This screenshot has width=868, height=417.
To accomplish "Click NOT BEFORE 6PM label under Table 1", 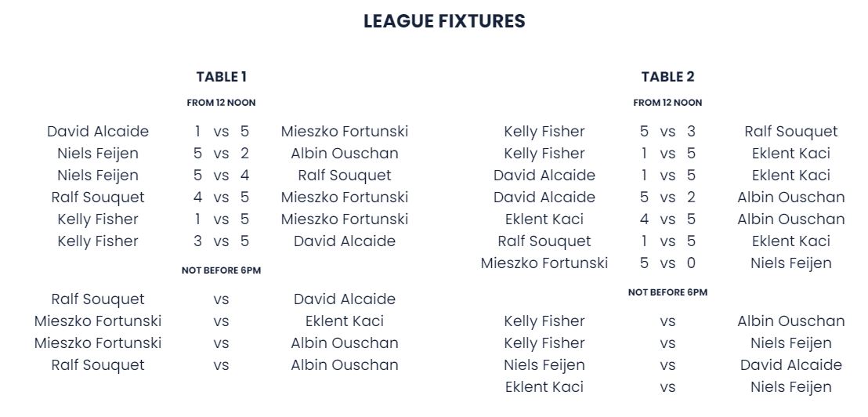I will point(221,270).
